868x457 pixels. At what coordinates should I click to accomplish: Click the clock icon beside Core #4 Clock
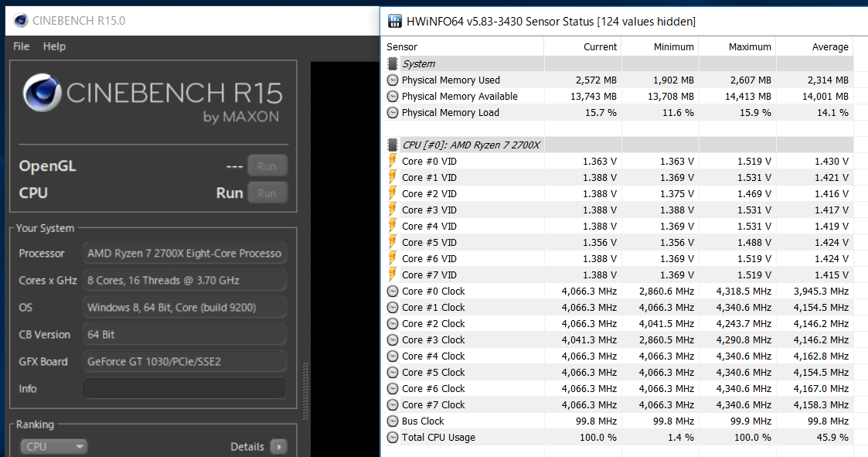tap(393, 356)
